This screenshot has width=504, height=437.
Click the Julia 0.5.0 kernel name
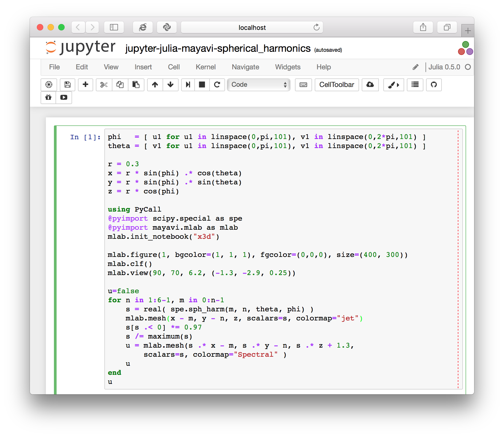point(444,67)
